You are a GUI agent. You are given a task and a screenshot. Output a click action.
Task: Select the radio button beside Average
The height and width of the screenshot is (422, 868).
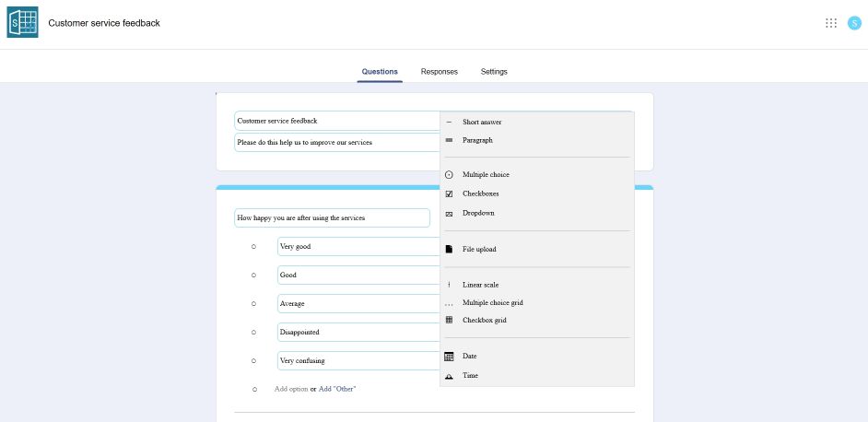coord(253,303)
